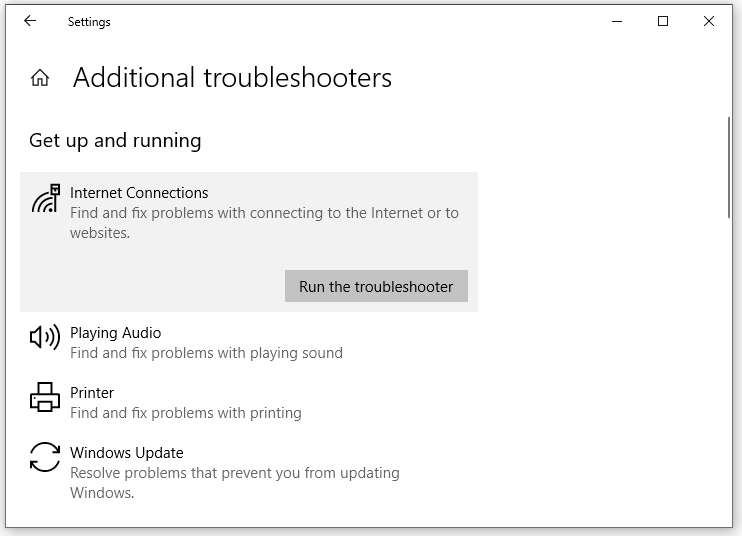Expand the Playing Audio troubleshooter entry

point(115,333)
